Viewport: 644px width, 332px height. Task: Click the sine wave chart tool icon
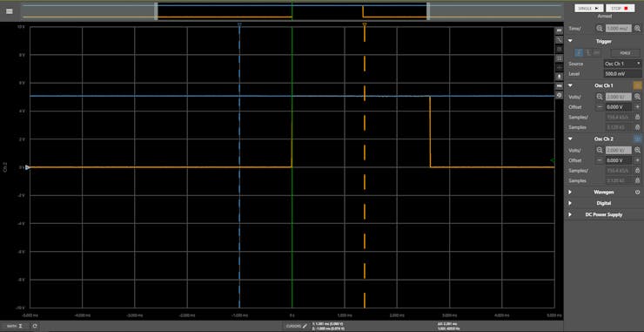point(559,40)
